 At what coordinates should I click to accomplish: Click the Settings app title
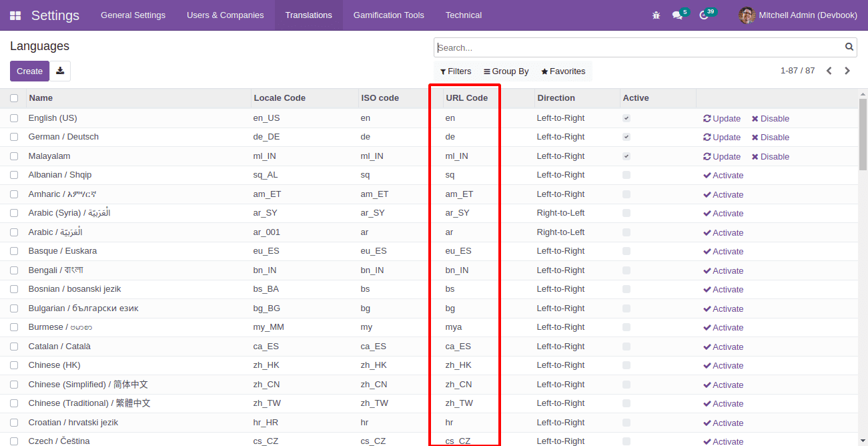click(x=55, y=15)
